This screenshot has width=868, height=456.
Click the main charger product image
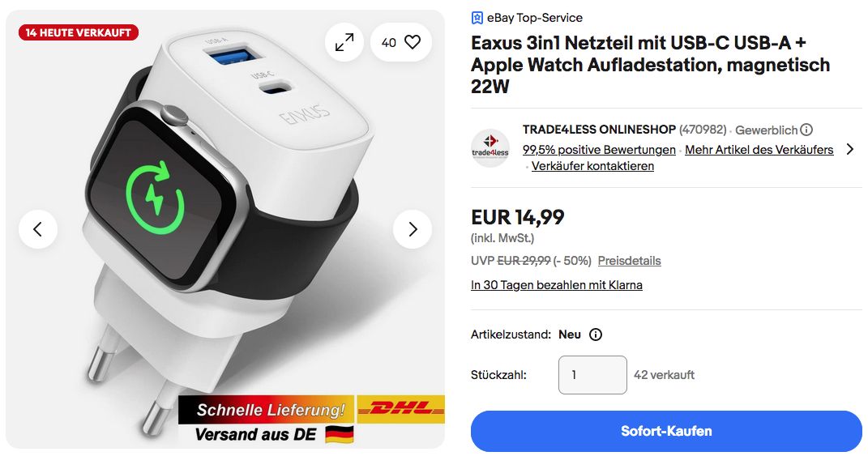click(x=224, y=229)
